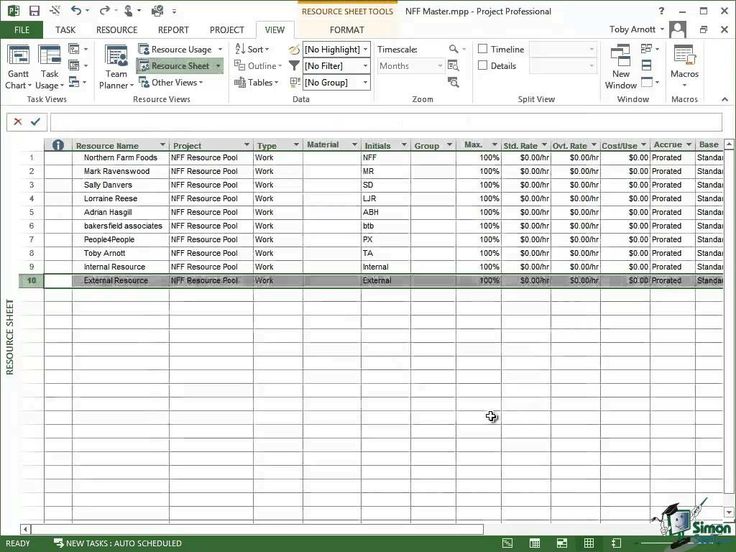
Task: Expand the Project column filter arrow
Action: [x=246, y=144]
